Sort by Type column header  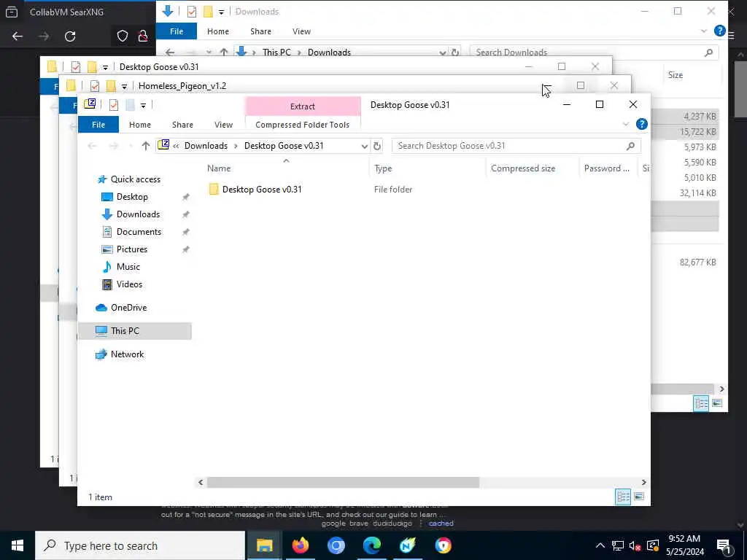(x=383, y=168)
